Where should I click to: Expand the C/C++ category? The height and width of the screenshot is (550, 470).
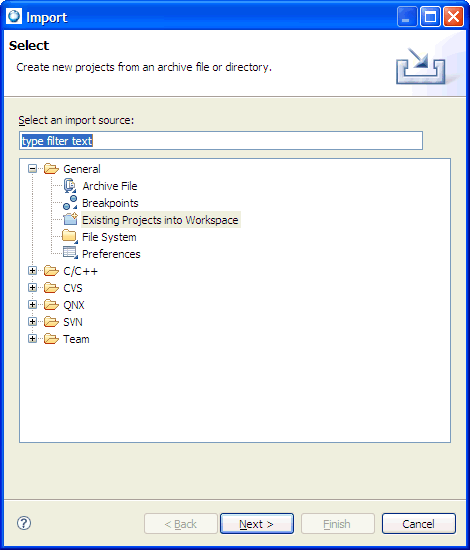pos(32,270)
